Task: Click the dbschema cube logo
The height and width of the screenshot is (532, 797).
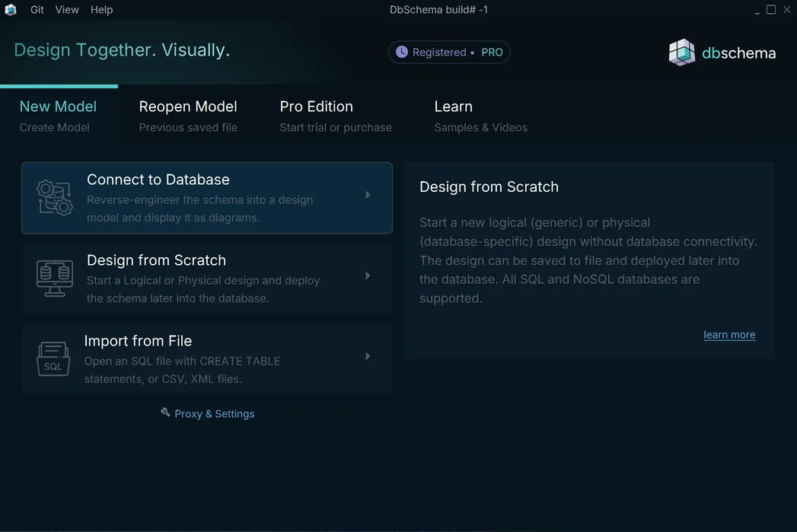Action: (x=681, y=52)
